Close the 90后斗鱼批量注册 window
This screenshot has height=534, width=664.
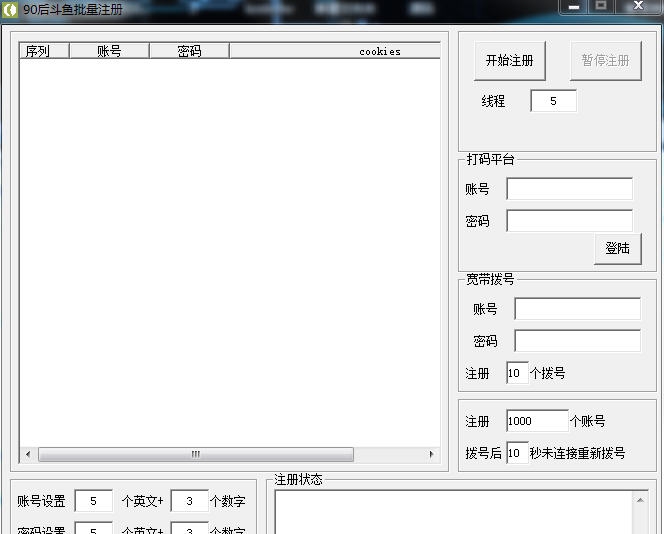pos(639,6)
